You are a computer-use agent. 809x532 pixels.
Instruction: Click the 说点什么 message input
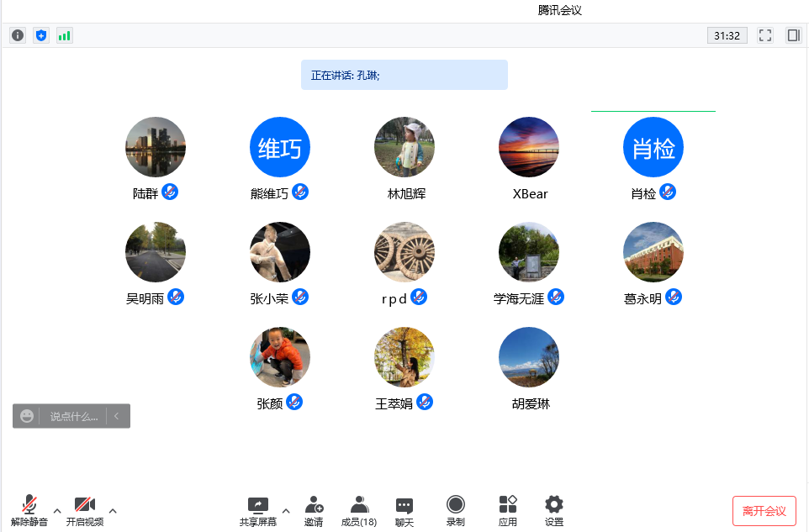(x=73, y=416)
